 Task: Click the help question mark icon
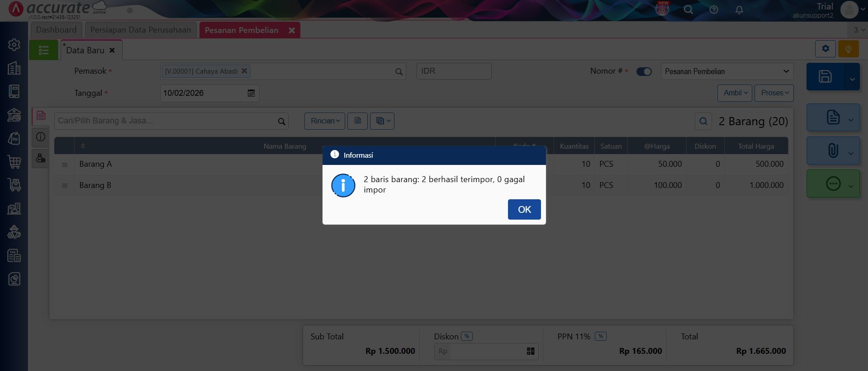(x=714, y=10)
